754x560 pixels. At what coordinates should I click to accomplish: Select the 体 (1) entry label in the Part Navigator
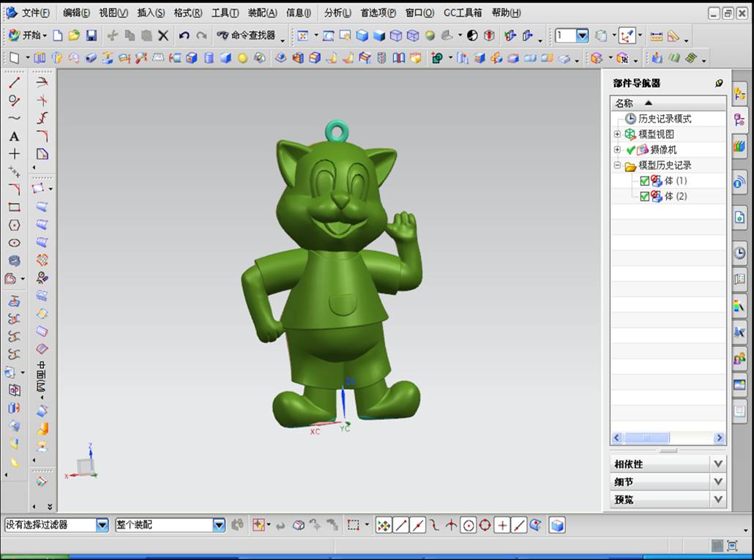click(x=676, y=181)
